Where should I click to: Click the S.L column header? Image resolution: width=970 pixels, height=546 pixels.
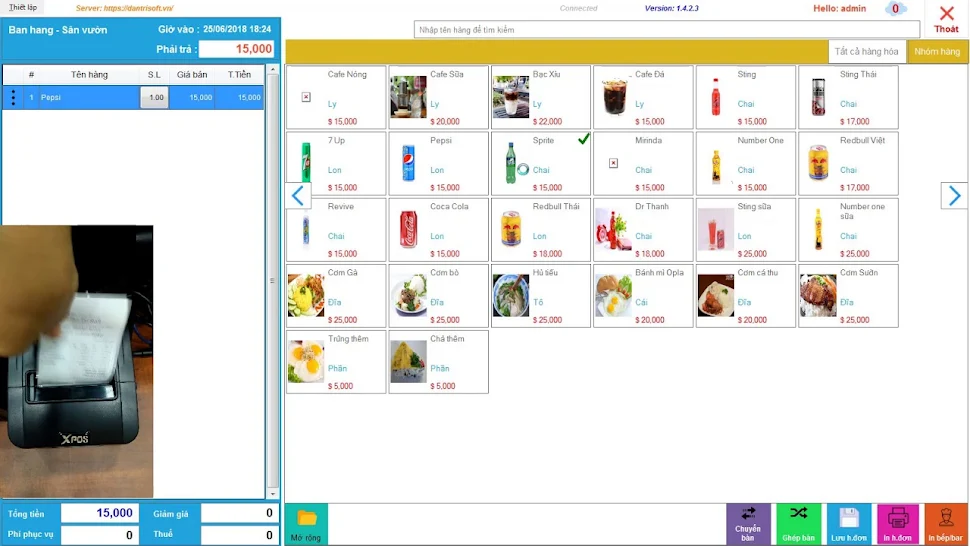[x=154, y=75]
